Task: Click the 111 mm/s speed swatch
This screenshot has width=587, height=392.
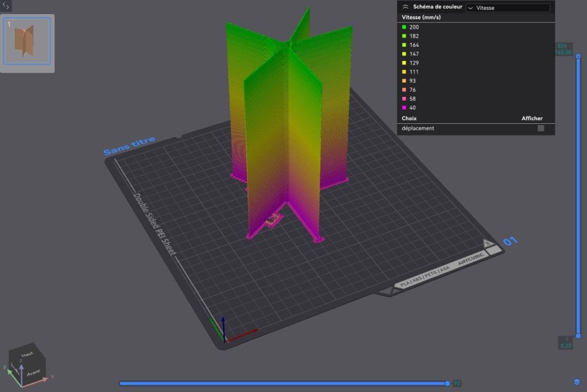Action: tap(404, 72)
